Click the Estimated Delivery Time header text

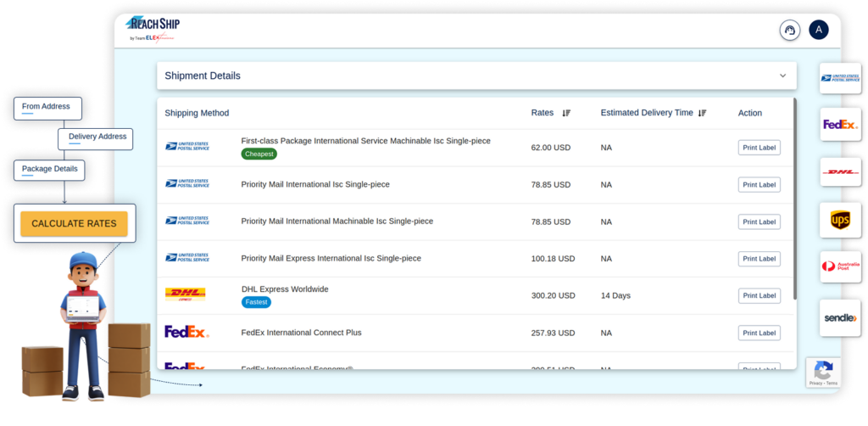(647, 113)
